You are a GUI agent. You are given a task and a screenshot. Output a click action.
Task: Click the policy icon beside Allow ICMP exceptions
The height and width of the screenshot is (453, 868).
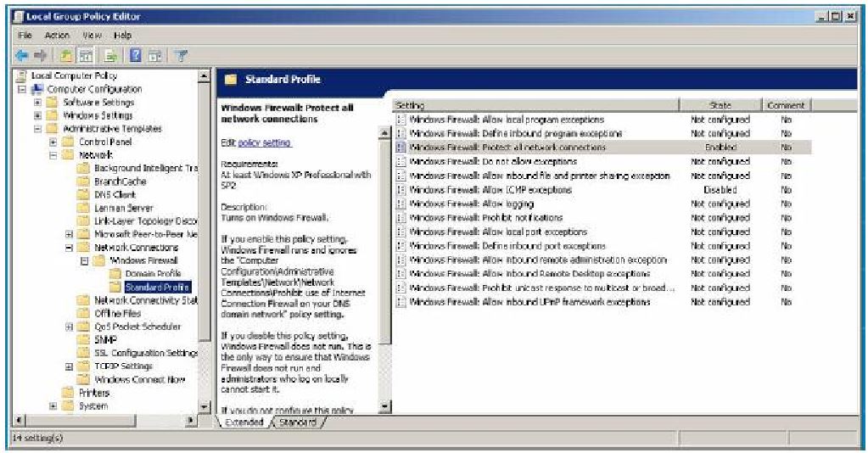pos(401,190)
